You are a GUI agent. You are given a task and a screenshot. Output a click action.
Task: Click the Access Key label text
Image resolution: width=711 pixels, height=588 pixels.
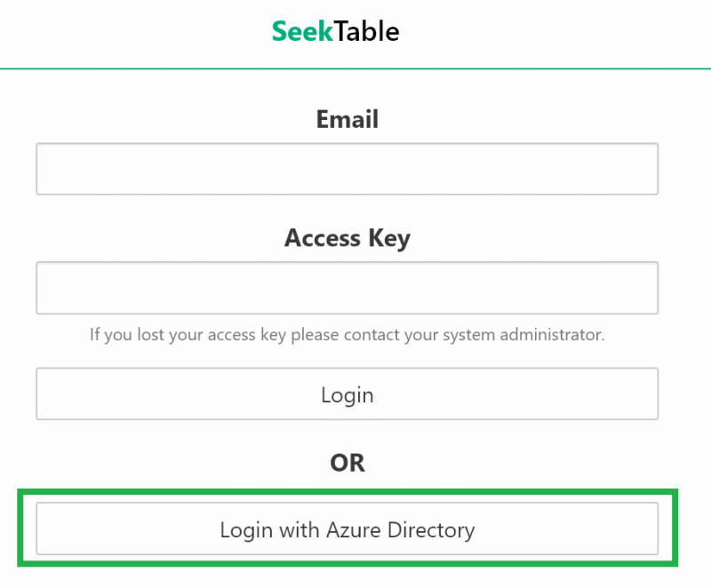(x=347, y=238)
